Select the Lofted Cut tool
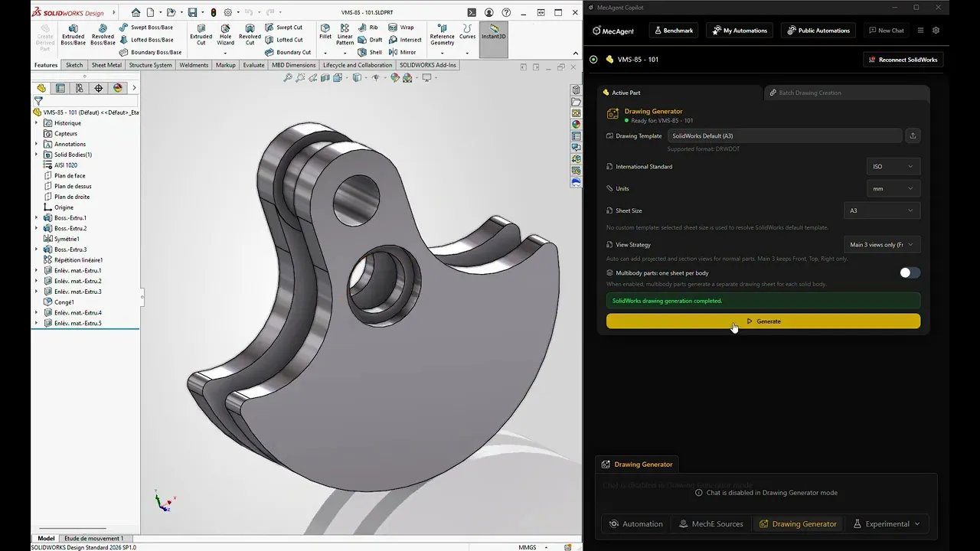 283,40
